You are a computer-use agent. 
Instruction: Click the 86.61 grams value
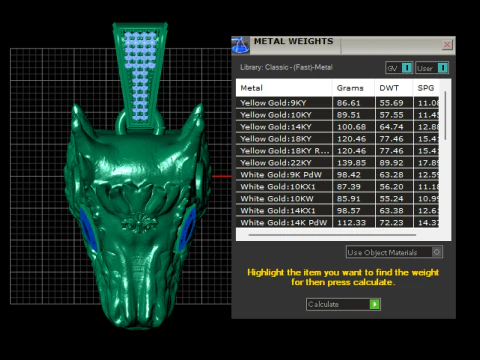(348, 103)
